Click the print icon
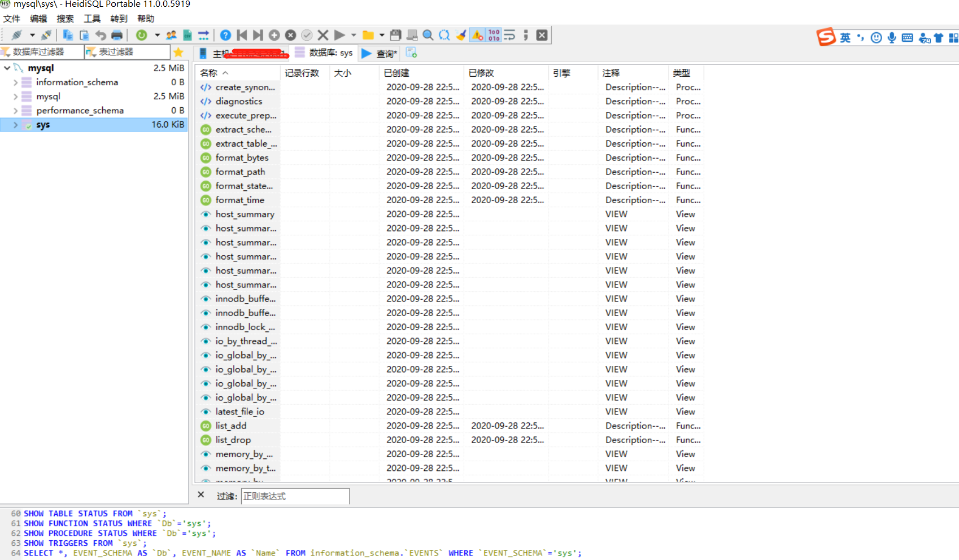 (117, 35)
